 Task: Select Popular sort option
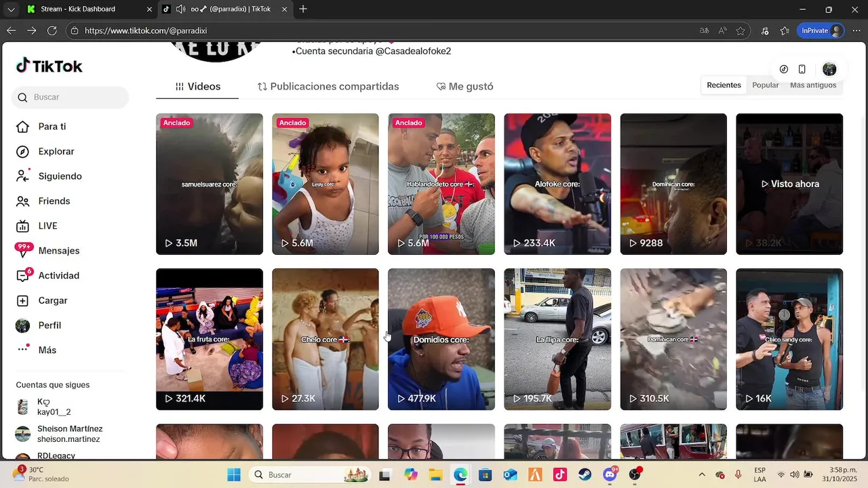[765, 85]
